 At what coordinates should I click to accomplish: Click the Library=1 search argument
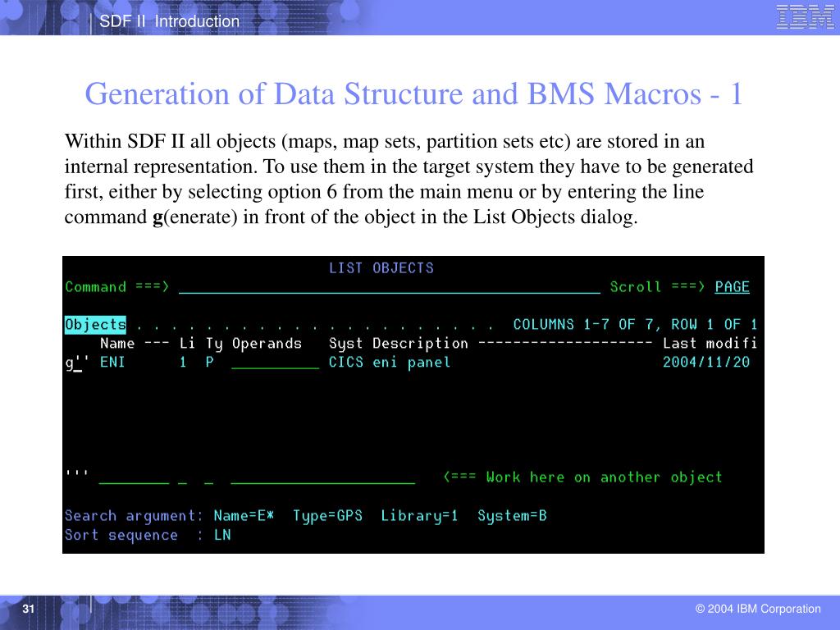(x=419, y=517)
